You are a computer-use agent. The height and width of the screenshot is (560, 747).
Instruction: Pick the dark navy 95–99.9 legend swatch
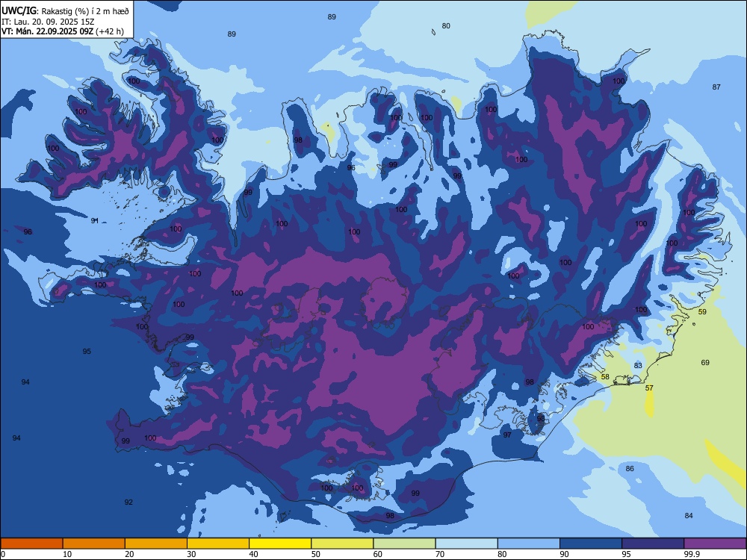pos(653,544)
